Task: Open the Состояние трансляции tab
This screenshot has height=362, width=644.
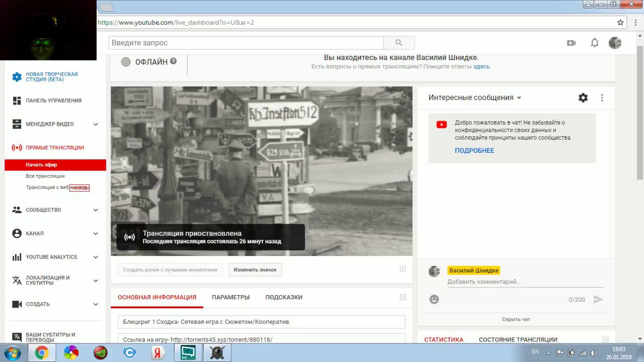Action: point(518,340)
